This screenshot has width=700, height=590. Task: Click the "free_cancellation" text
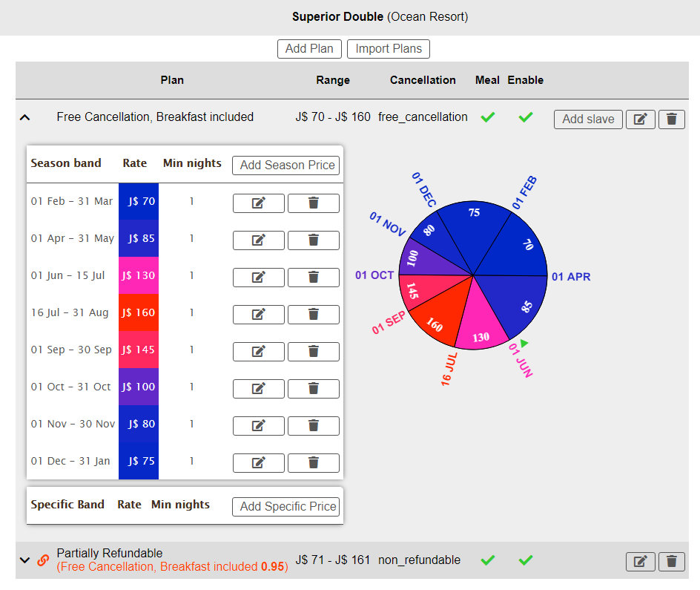pos(423,117)
